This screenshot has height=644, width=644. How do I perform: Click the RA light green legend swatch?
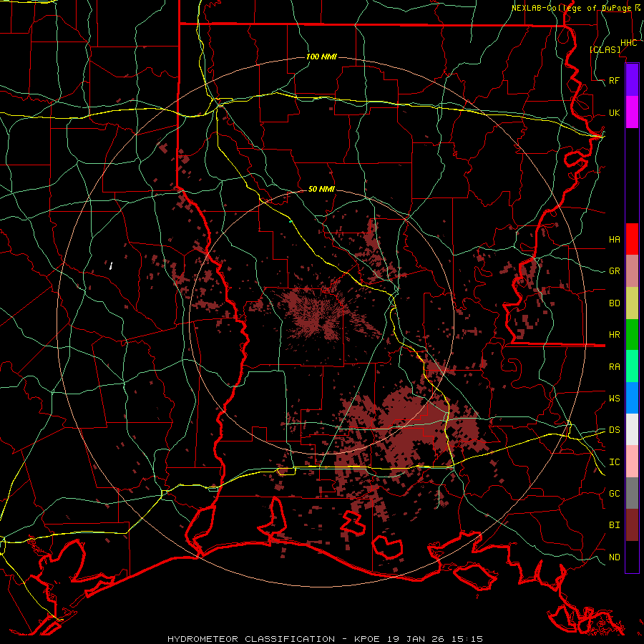click(x=632, y=366)
